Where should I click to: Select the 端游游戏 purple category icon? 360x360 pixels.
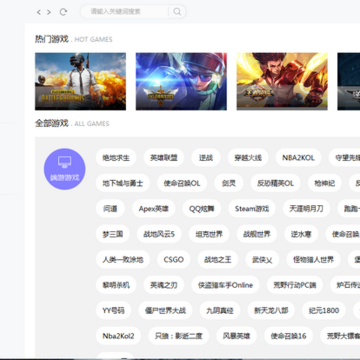[x=65, y=169]
